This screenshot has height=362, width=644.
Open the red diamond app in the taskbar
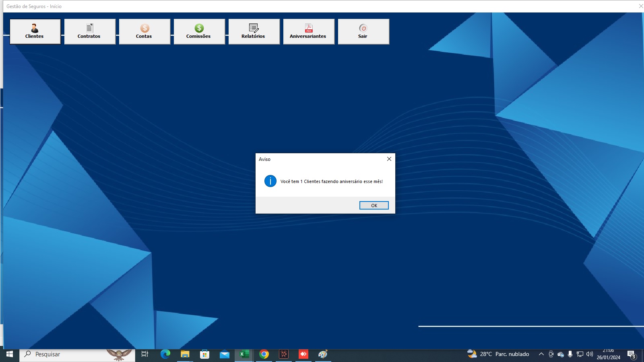[x=303, y=354]
